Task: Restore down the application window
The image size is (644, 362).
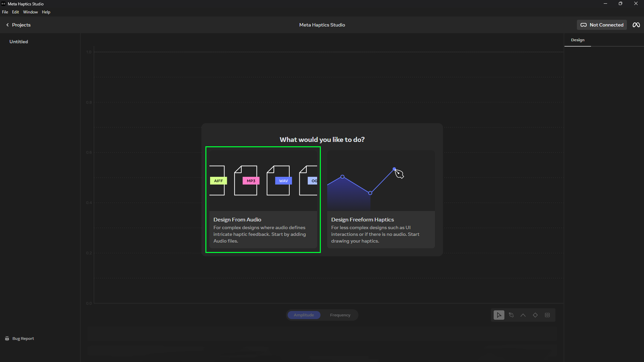Action: click(621, 4)
